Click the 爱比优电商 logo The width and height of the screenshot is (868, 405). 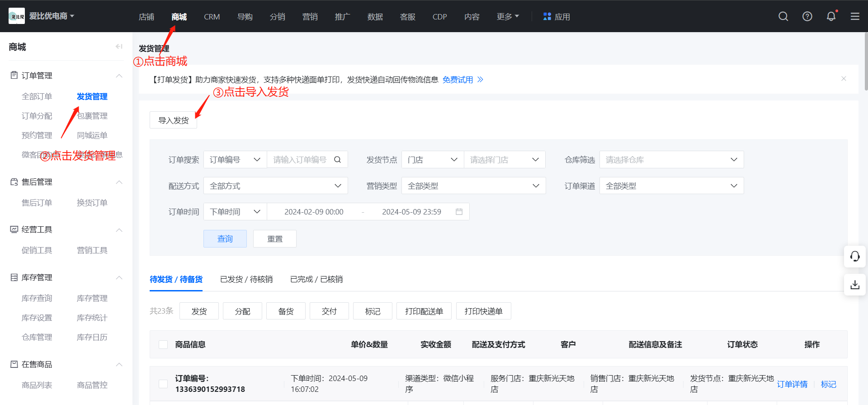17,16
